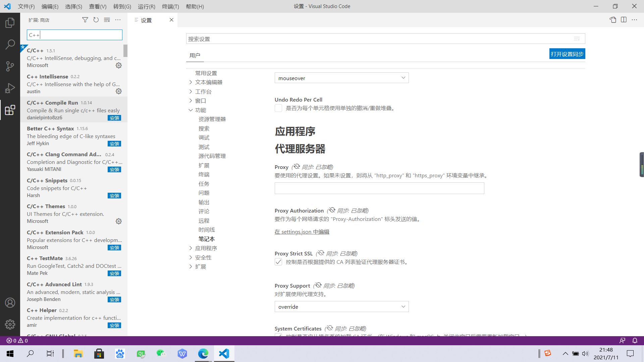Open the 文件(F) menu
The image size is (644, 362).
26,6
